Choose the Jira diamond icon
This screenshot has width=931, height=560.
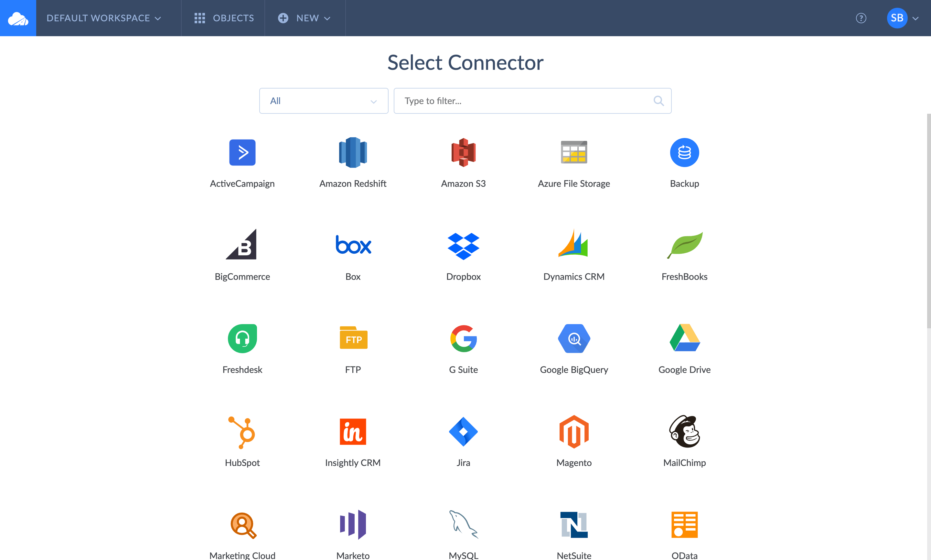(x=464, y=432)
